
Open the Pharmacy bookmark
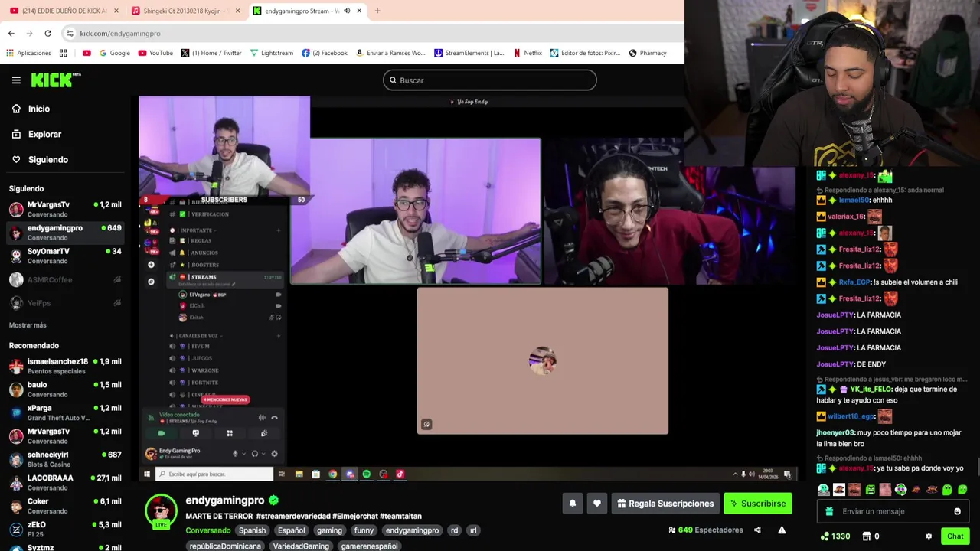click(648, 53)
